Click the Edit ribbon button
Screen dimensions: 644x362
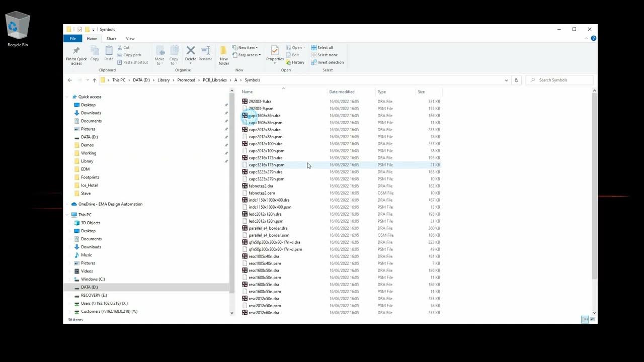pyautogui.click(x=293, y=55)
